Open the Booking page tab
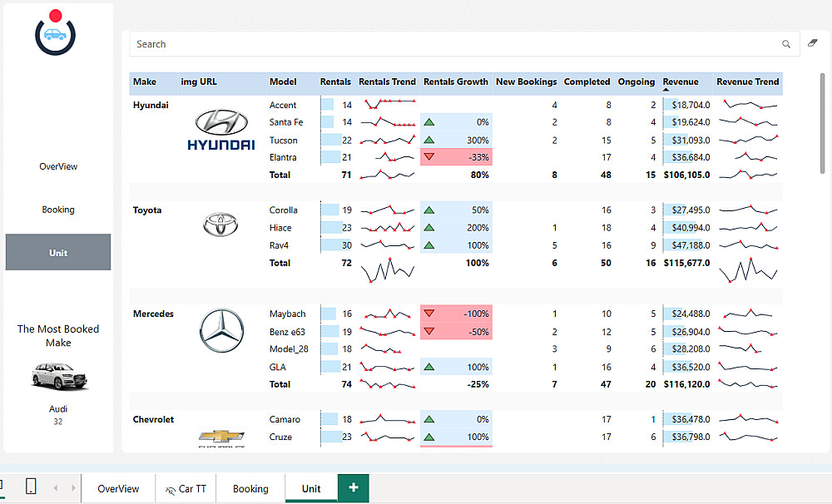Image resolution: width=832 pixels, height=504 pixels. click(250, 489)
